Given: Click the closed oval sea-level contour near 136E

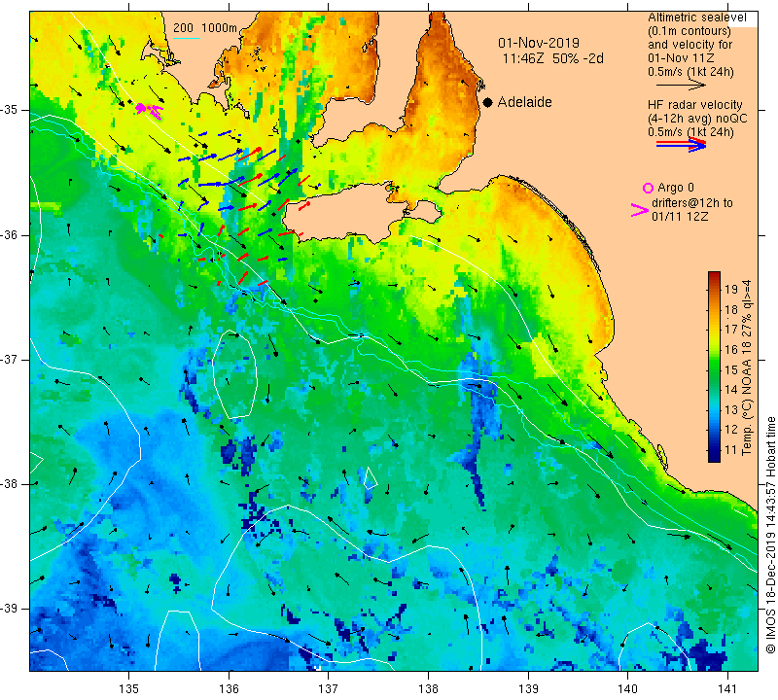Looking at the screenshot, I should pyautogui.click(x=234, y=374).
